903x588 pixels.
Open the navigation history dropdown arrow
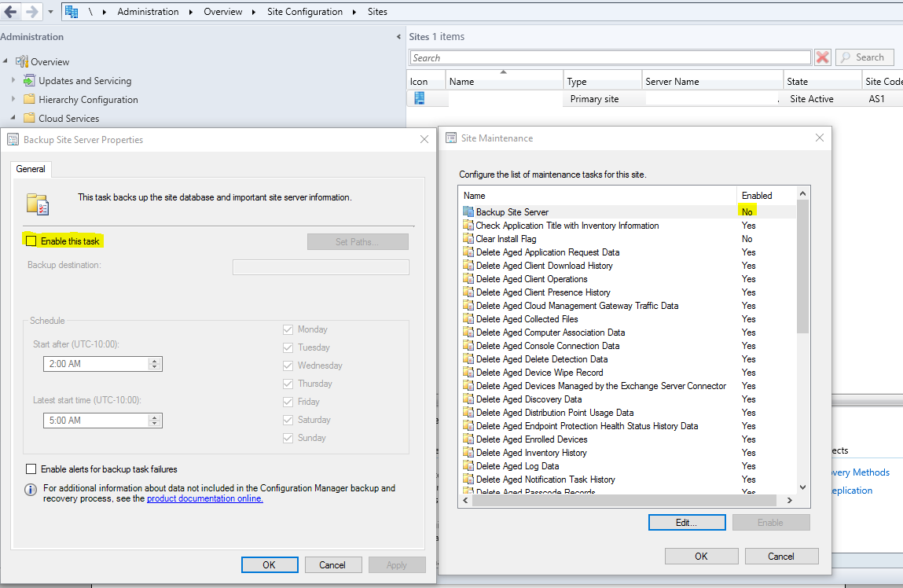[x=50, y=12]
